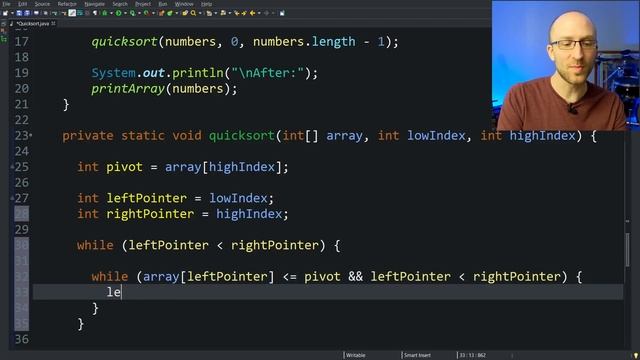This screenshot has height=360, width=640.
Task: Collapse the quicksort method fold on line 23
Action: [31, 135]
